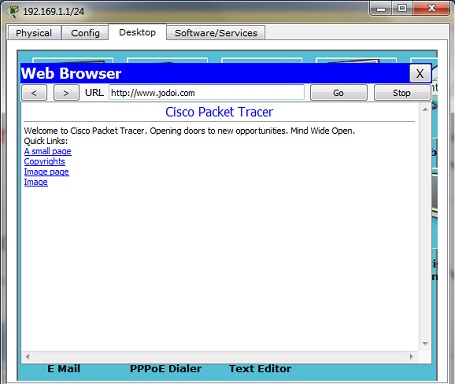Open the Copyrights link
The width and height of the screenshot is (455, 384).
[44, 161]
